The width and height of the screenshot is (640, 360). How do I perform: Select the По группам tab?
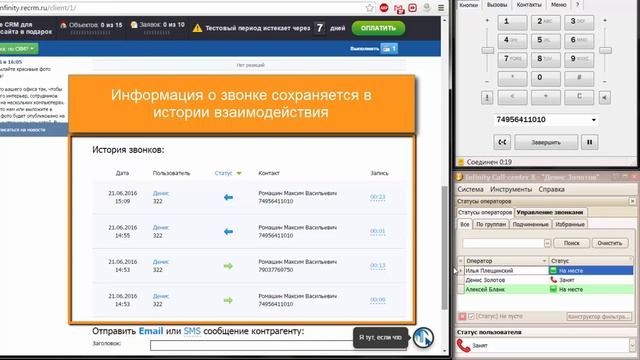(491, 224)
